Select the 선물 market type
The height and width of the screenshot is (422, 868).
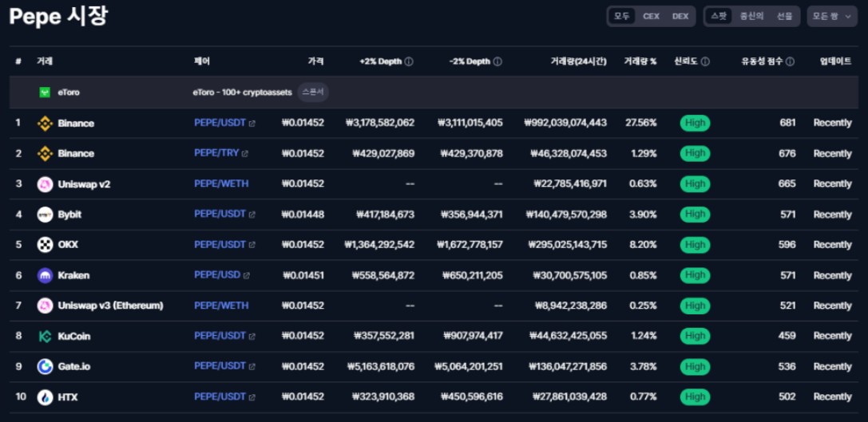[x=784, y=16]
